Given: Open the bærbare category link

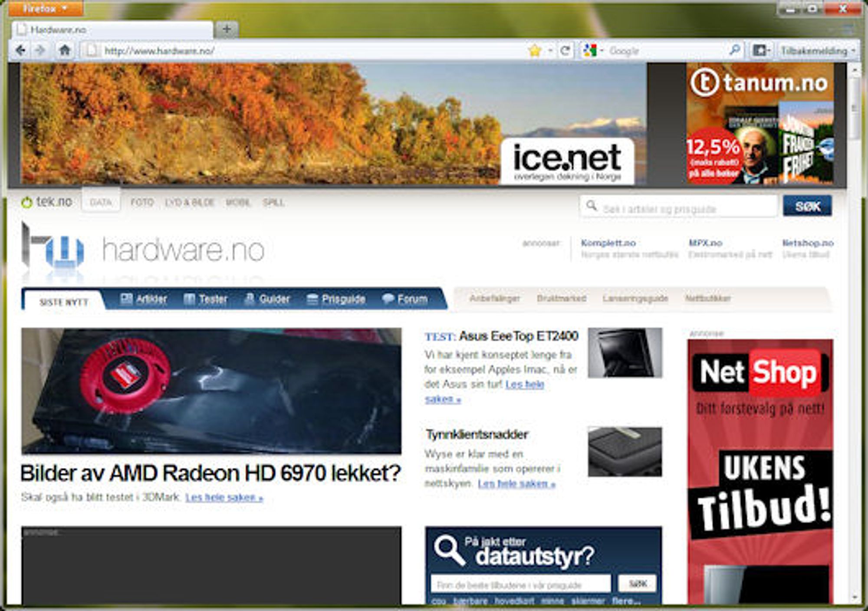Looking at the screenshot, I should tap(470, 601).
